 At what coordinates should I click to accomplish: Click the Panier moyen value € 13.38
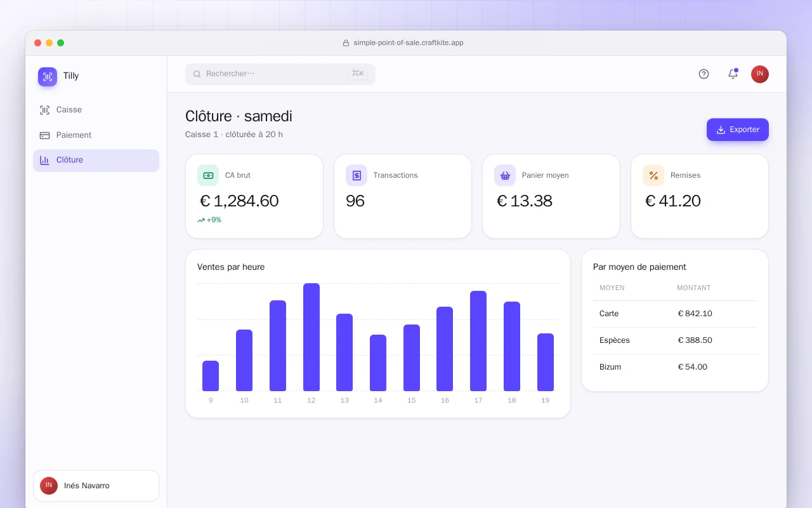pyautogui.click(x=524, y=201)
